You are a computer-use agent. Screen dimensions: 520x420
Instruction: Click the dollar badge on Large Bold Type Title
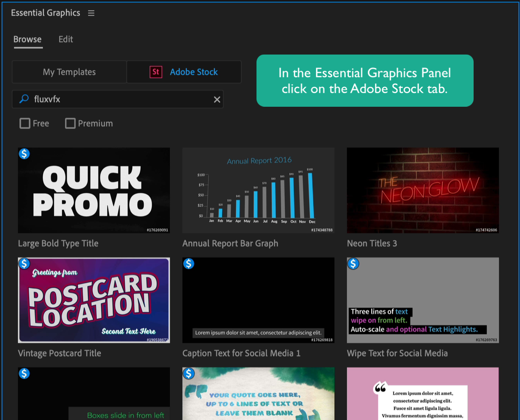(x=24, y=154)
